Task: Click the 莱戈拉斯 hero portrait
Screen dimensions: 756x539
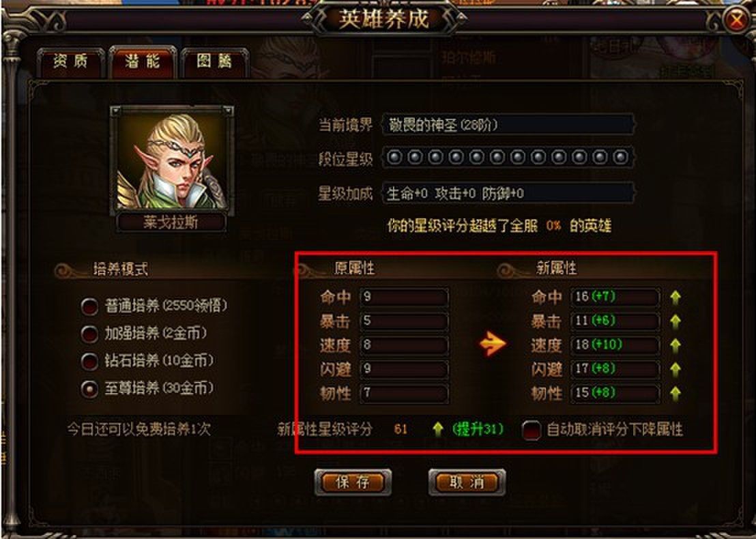Action: point(172,158)
